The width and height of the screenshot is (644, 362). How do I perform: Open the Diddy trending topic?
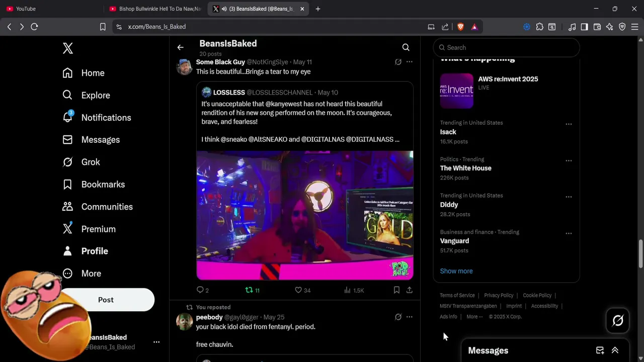click(x=449, y=205)
